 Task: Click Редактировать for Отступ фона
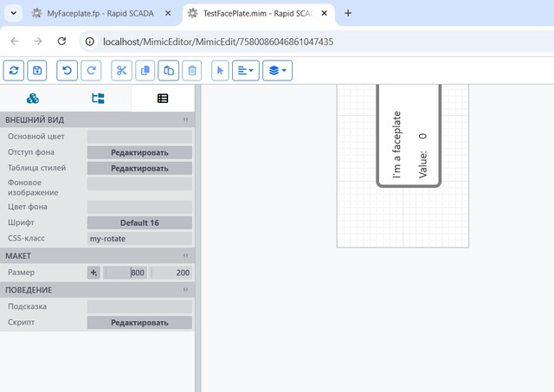139,152
